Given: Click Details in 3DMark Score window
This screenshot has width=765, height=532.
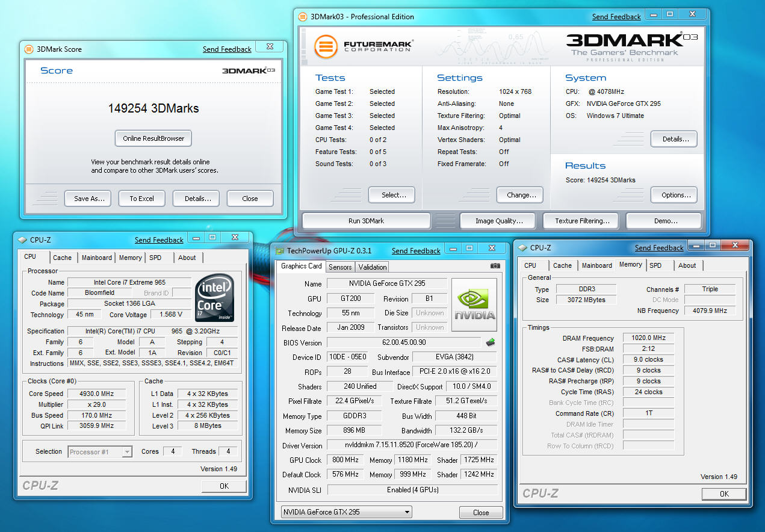Looking at the screenshot, I should (x=196, y=199).
